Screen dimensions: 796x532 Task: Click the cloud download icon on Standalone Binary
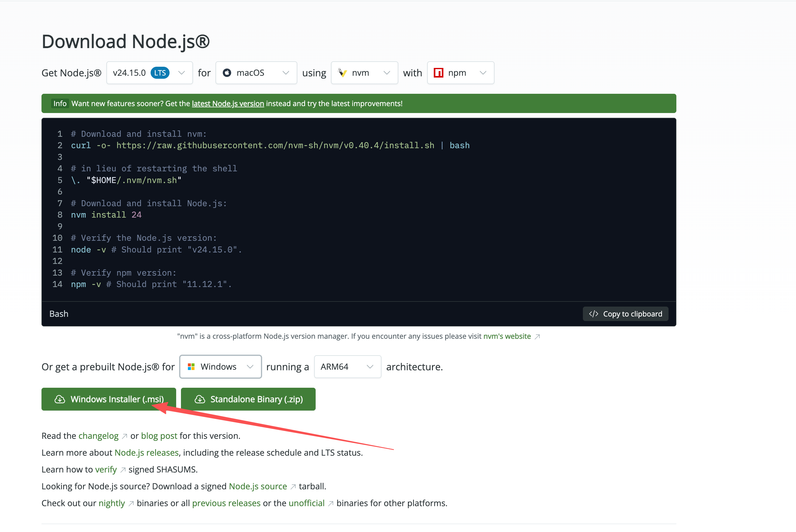(x=200, y=399)
